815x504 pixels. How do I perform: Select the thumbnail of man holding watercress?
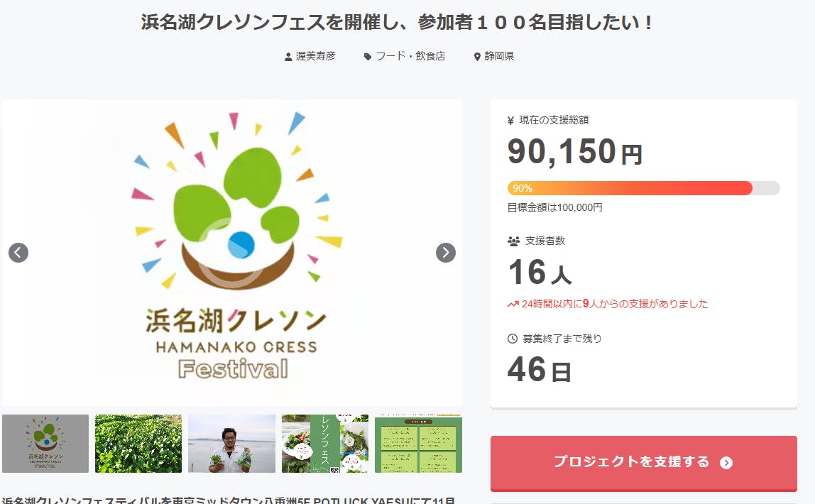tap(231, 444)
